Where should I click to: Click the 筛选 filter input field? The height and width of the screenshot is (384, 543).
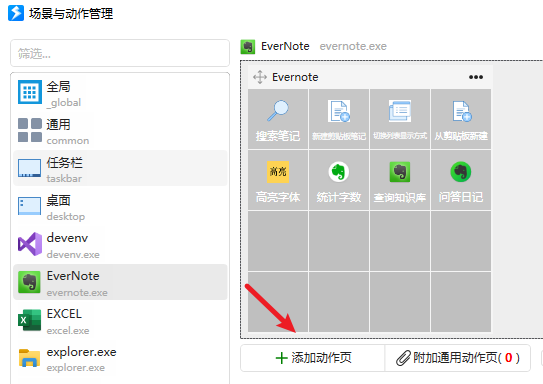tap(120, 53)
